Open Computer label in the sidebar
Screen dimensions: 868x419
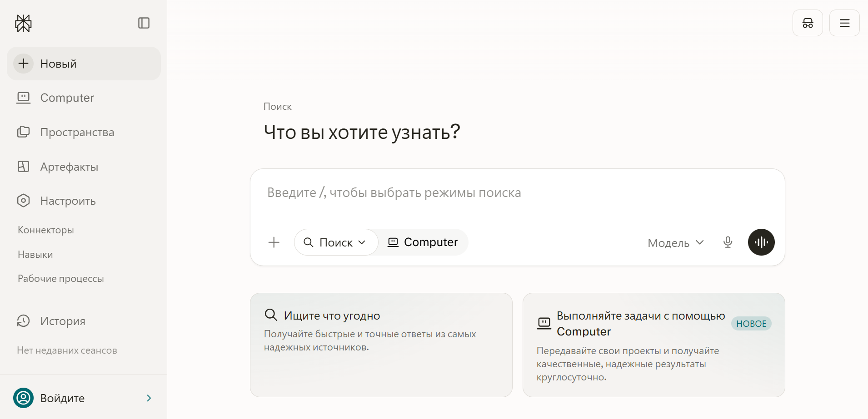(x=67, y=98)
